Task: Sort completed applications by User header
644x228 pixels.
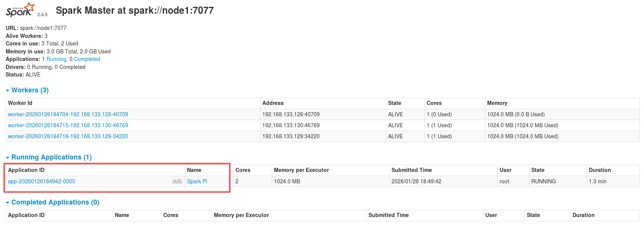Action: point(491,215)
